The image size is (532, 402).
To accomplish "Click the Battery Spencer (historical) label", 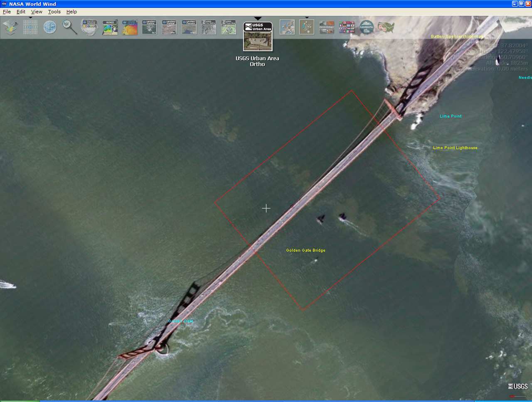I will (457, 37).
